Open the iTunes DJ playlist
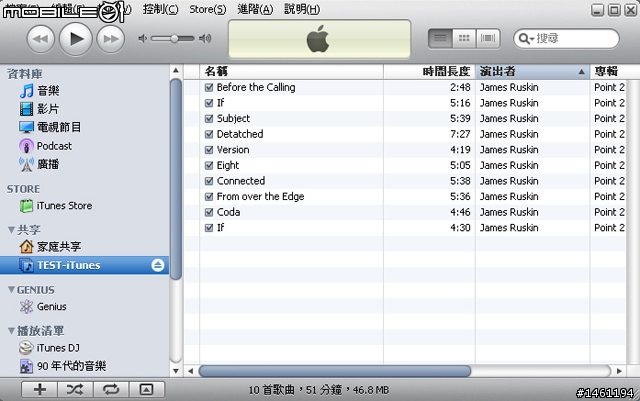 [x=49, y=348]
